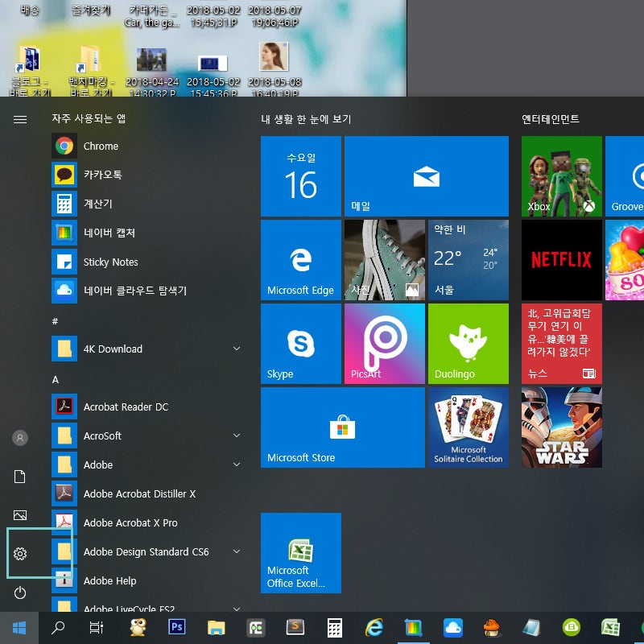Open the owl icon app on taskbar
The width and height of the screenshot is (644, 644).
coord(138,628)
